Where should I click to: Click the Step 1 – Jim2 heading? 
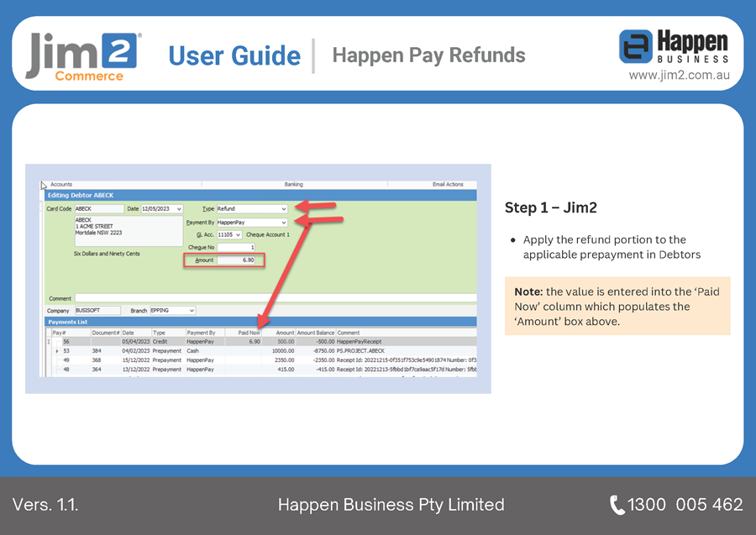pos(550,207)
